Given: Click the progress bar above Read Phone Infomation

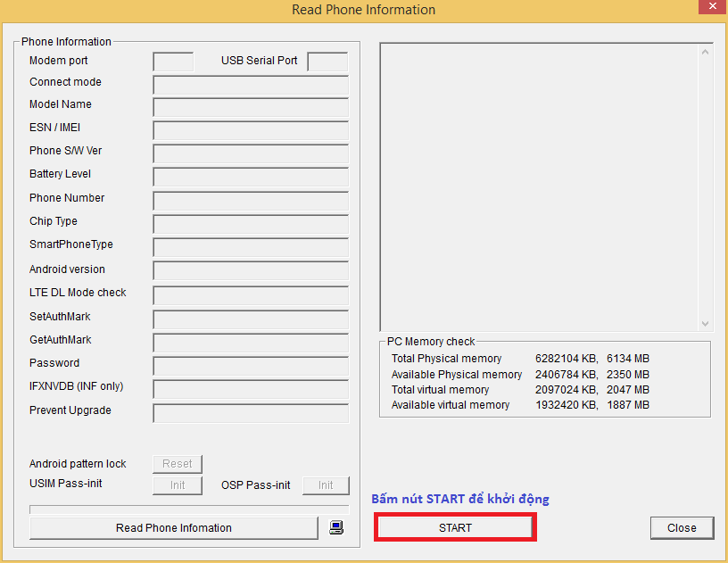Looking at the screenshot, I should click(189, 509).
